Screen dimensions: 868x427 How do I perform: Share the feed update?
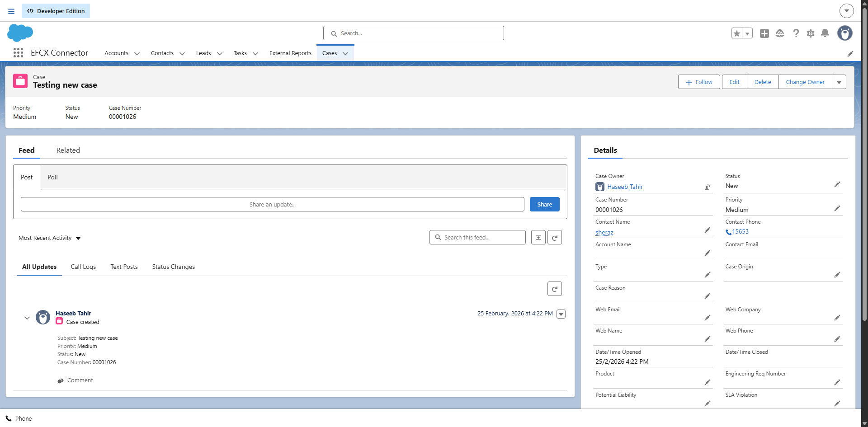545,204
